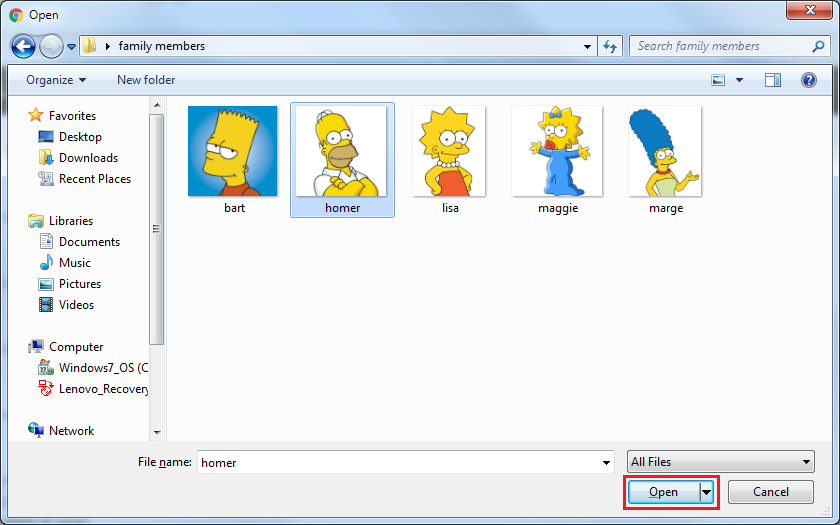The height and width of the screenshot is (525, 840).
Task: Open the Windows7_OS drive
Action: click(103, 368)
